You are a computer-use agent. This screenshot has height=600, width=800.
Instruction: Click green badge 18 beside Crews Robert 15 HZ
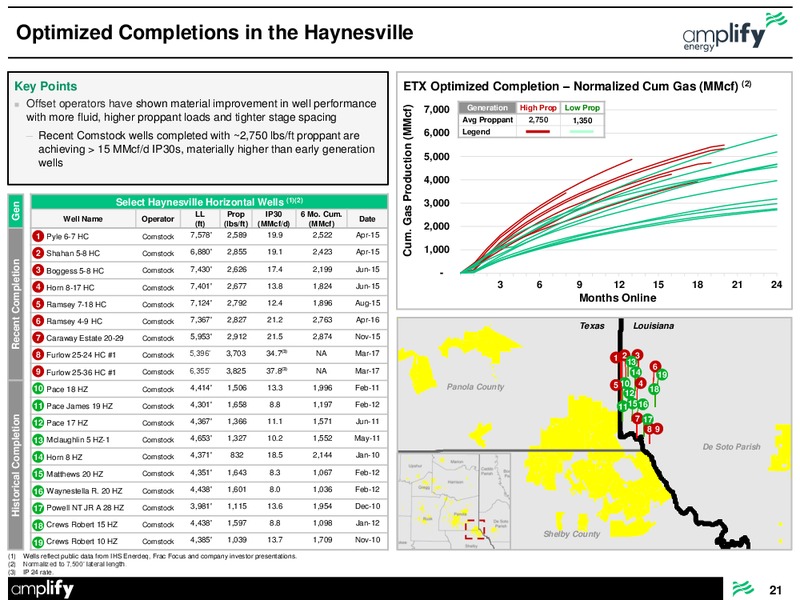[x=38, y=524]
